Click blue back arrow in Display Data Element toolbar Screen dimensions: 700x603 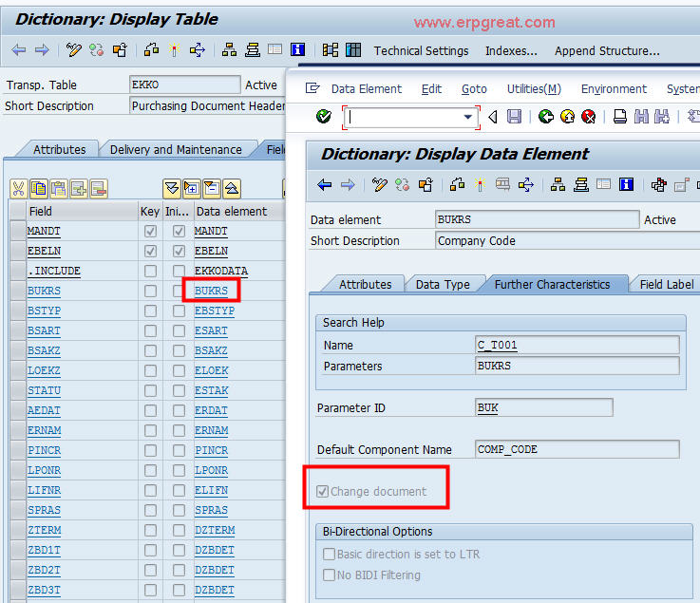pos(325,184)
